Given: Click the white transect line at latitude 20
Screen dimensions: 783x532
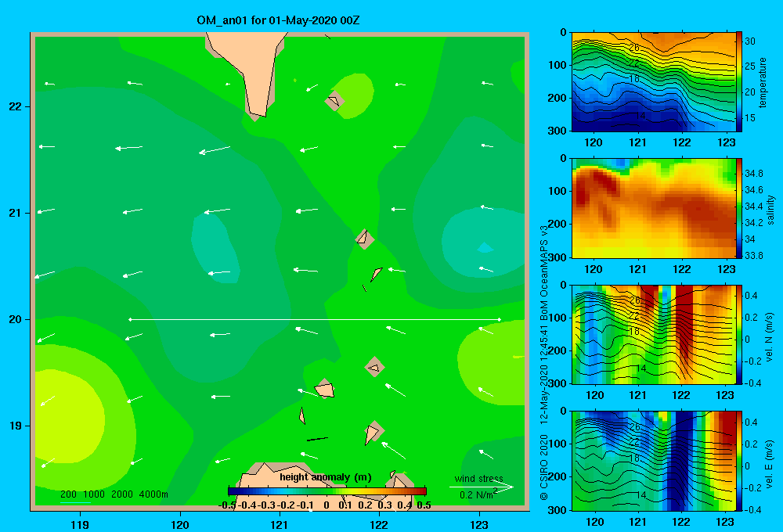Looking at the screenshot, I should point(315,319).
